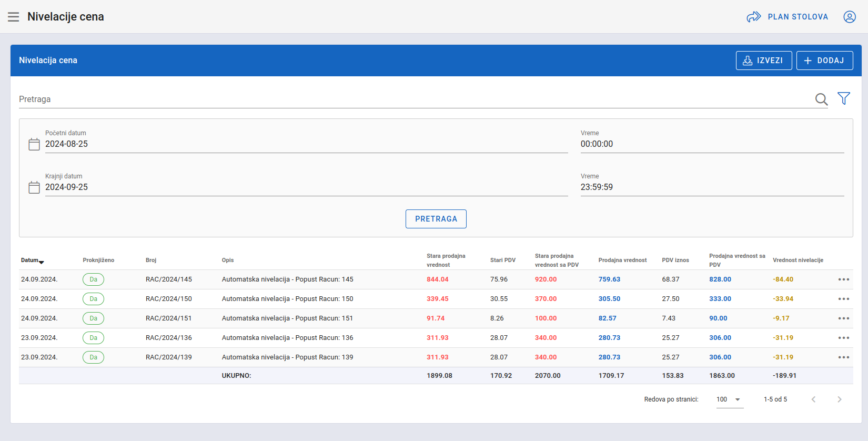Sort by Vrednost nivelacije column header
Image resolution: width=868 pixels, height=441 pixels.
pyautogui.click(x=798, y=260)
